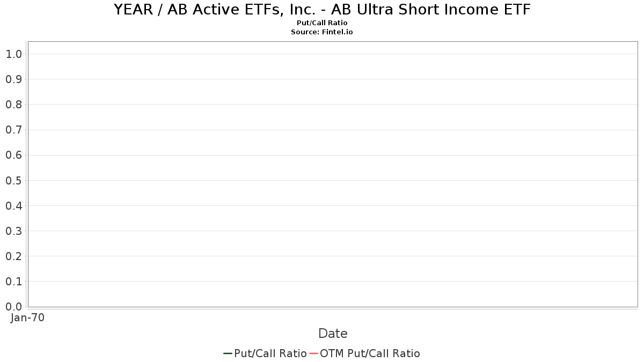Screen dimensions: 644x362
Task: Click the chart title AB Ultra Short Income ETF
Action: point(322,10)
